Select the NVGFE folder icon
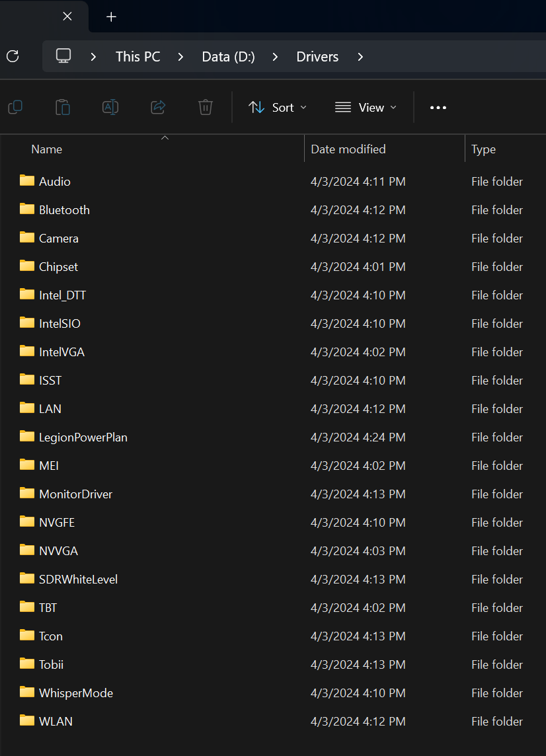This screenshot has width=546, height=756. coord(27,522)
